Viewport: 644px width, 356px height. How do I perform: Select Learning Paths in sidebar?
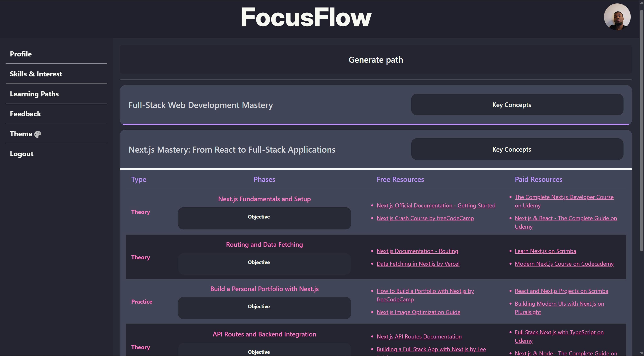pyautogui.click(x=34, y=94)
